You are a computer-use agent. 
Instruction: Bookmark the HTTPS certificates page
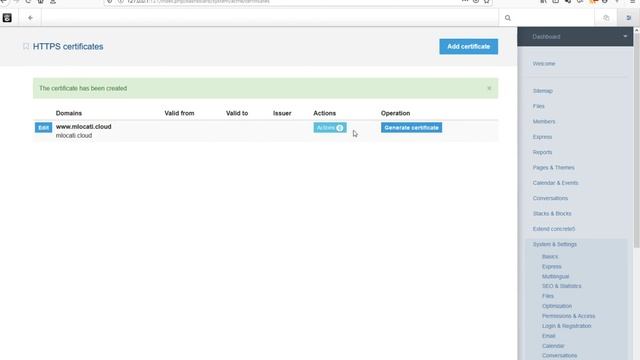(x=26, y=47)
